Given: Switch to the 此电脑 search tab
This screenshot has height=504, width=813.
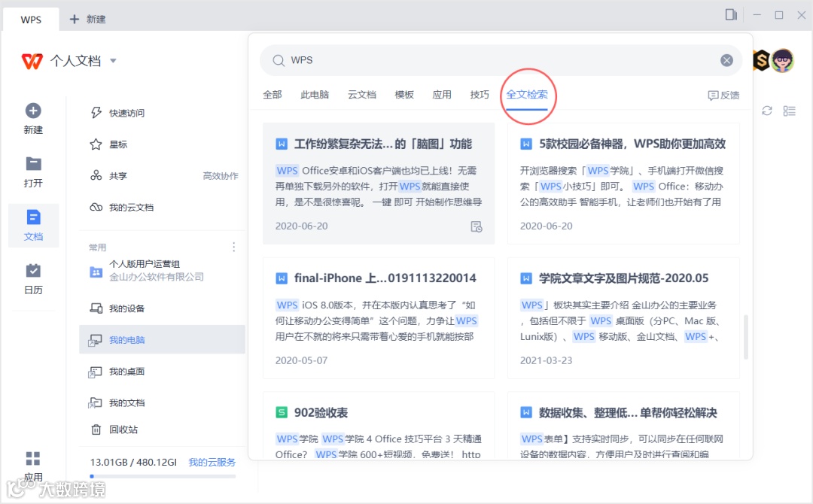Looking at the screenshot, I should [315, 95].
